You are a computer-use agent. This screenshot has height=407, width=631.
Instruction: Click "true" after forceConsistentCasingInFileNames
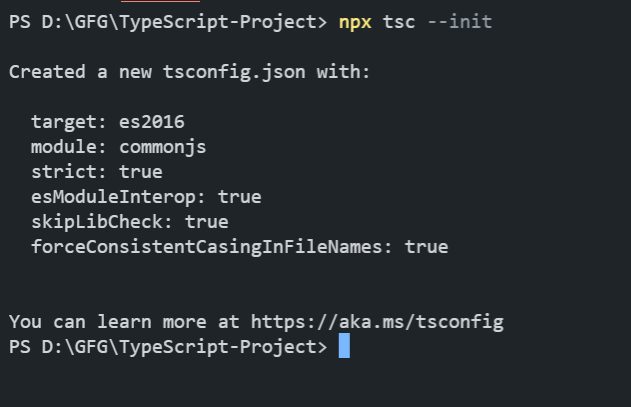coord(426,246)
